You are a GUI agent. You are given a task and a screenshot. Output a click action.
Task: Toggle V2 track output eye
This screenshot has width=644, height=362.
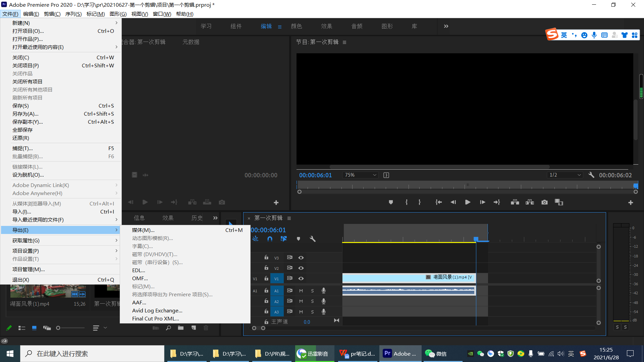point(301,268)
